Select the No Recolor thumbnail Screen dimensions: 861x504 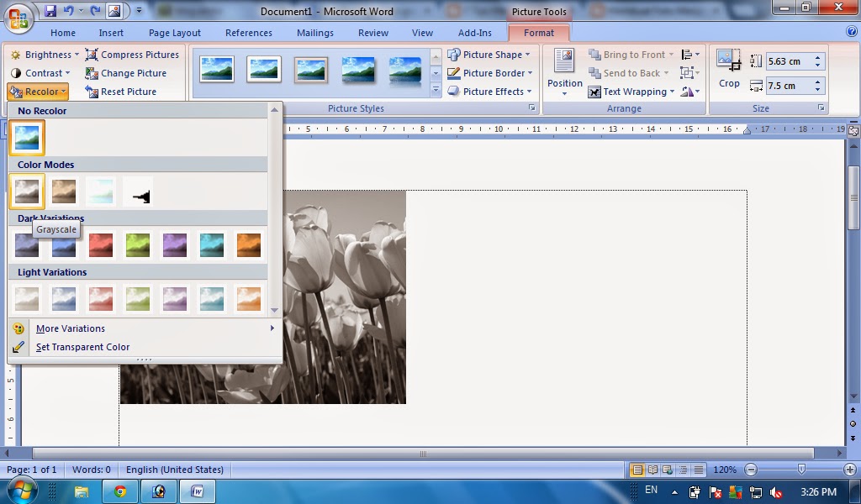coord(26,136)
